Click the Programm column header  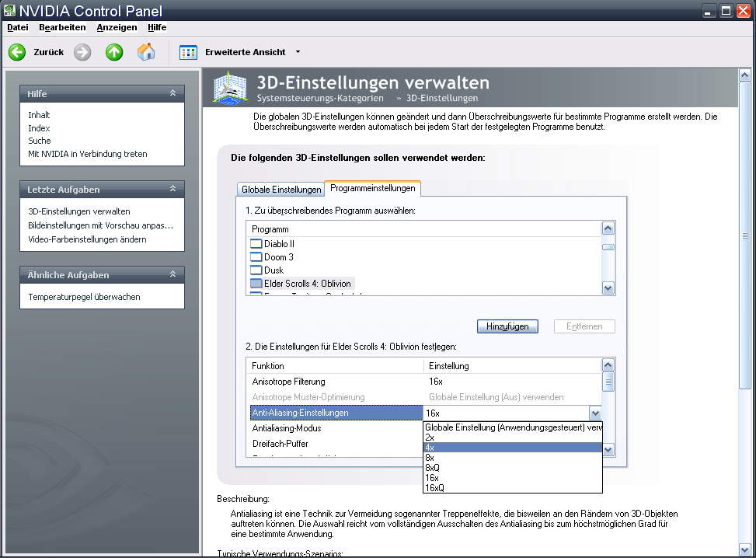424,229
